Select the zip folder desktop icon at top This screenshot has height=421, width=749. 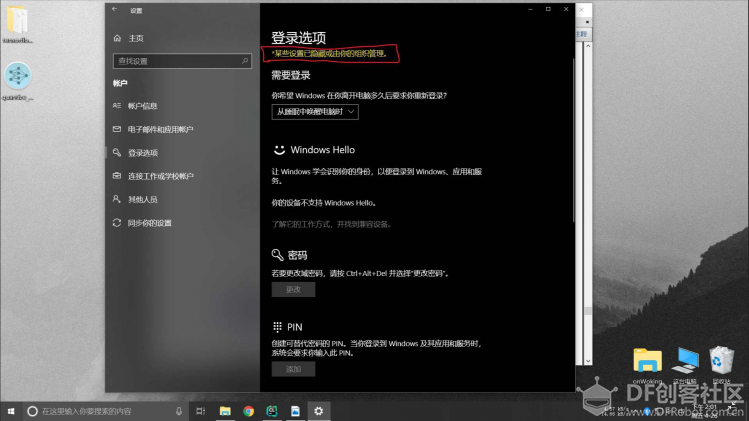click(x=18, y=24)
